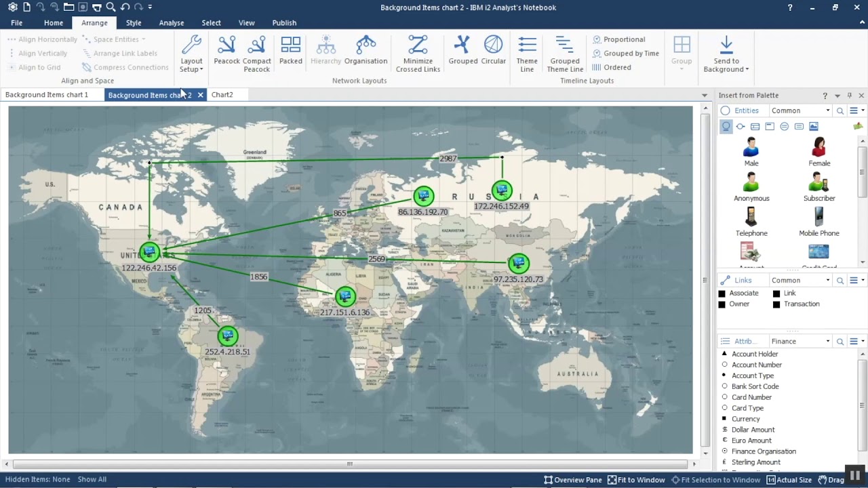Apply the Compact Peacock layout
868x488 pixels.
click(257, 54)
